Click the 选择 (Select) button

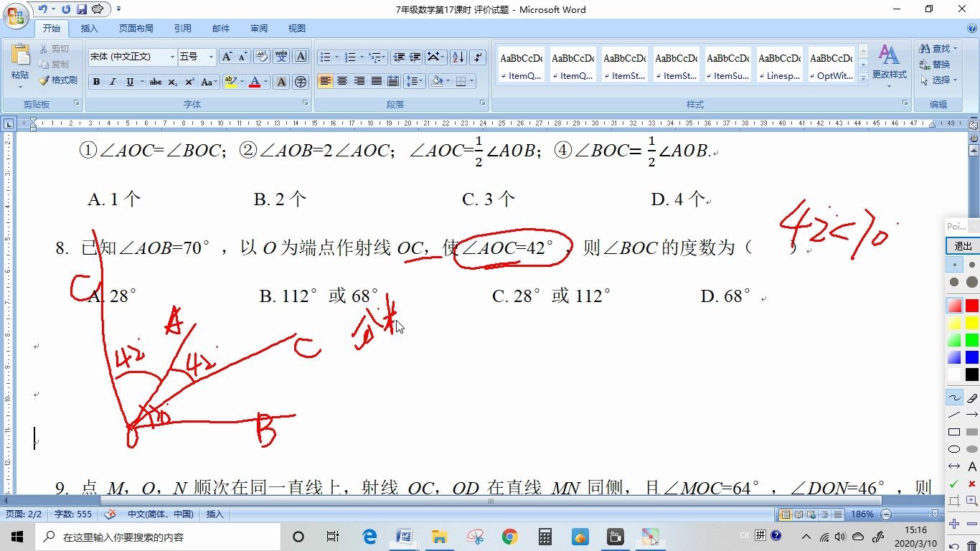(938, 80)
